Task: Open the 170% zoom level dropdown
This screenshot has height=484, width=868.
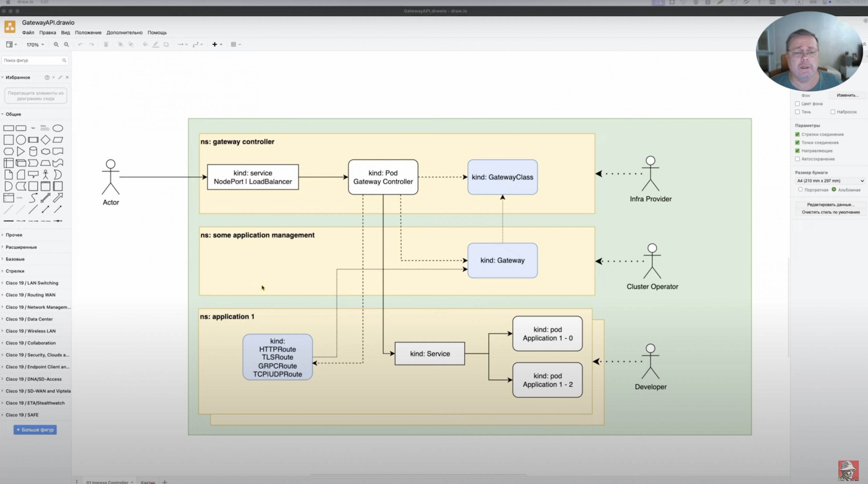Action: pos(35,44)
